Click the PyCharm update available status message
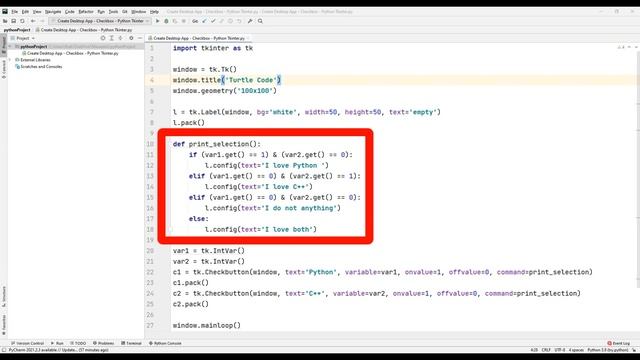Viewport: 640px width, 360px height. (59, 350)
